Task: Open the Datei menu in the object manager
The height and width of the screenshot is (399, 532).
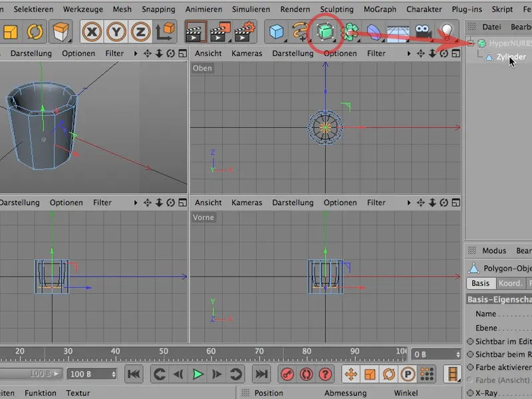Action: [x=491, y=27]
